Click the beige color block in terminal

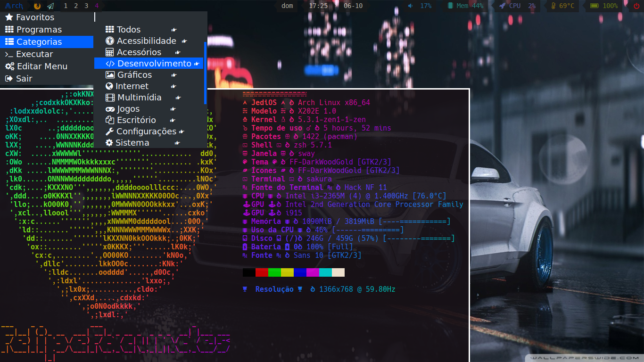tap(338, 272)
